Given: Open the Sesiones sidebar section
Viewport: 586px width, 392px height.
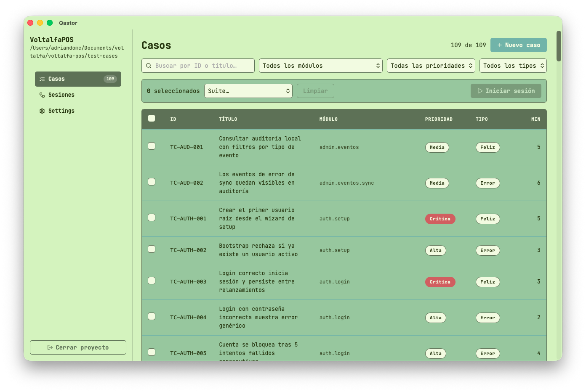Looking at the screenshot, I should coord(78,95).
